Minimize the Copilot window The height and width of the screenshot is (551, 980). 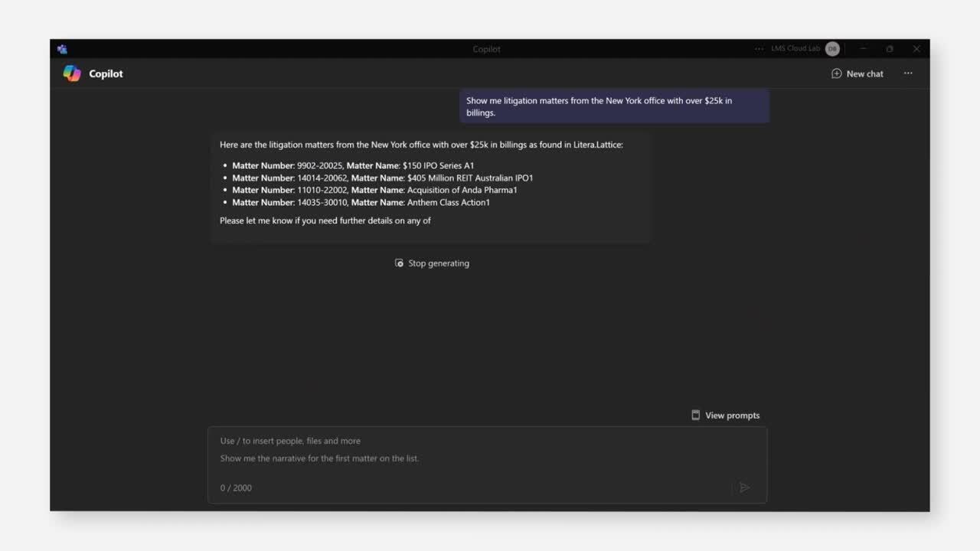pos(863,49)
